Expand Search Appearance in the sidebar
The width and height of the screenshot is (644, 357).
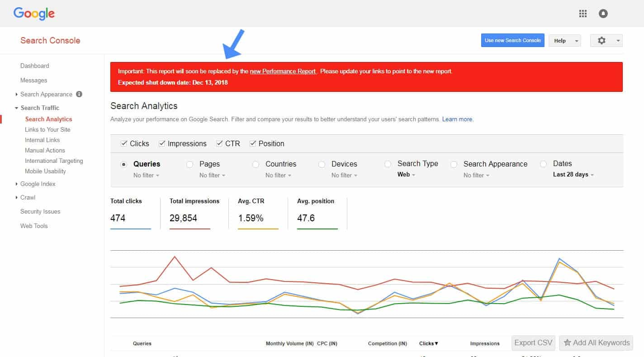pos(17,94)
